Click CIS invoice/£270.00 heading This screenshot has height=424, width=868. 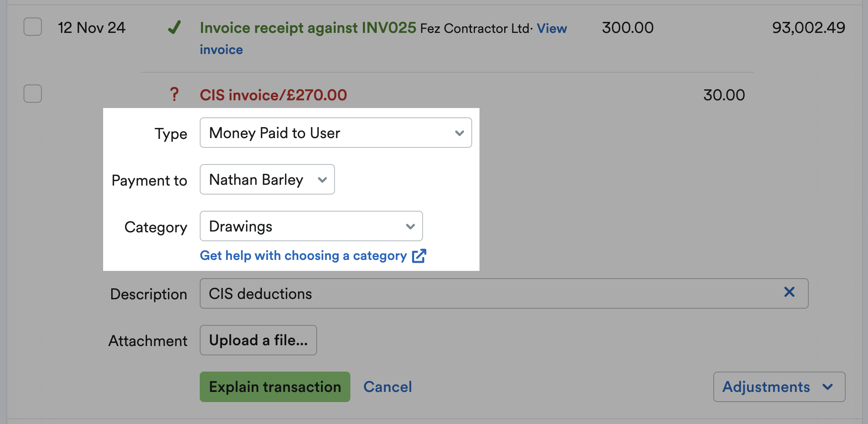coord(273,95)
